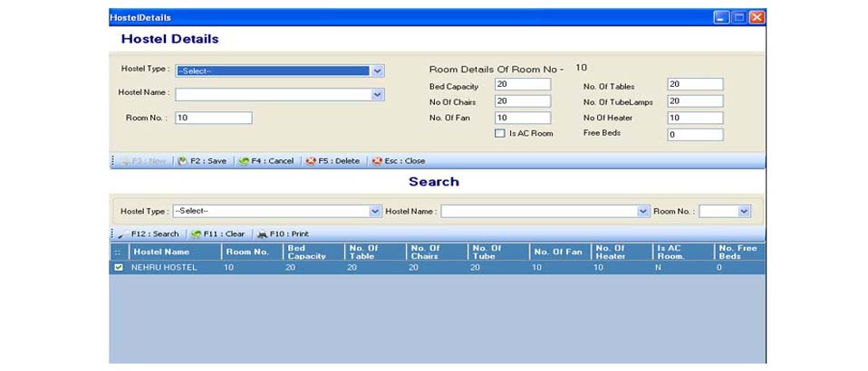Click Esc : Close in the toolbar
The image size is (868, 371).
click(399, 161)
